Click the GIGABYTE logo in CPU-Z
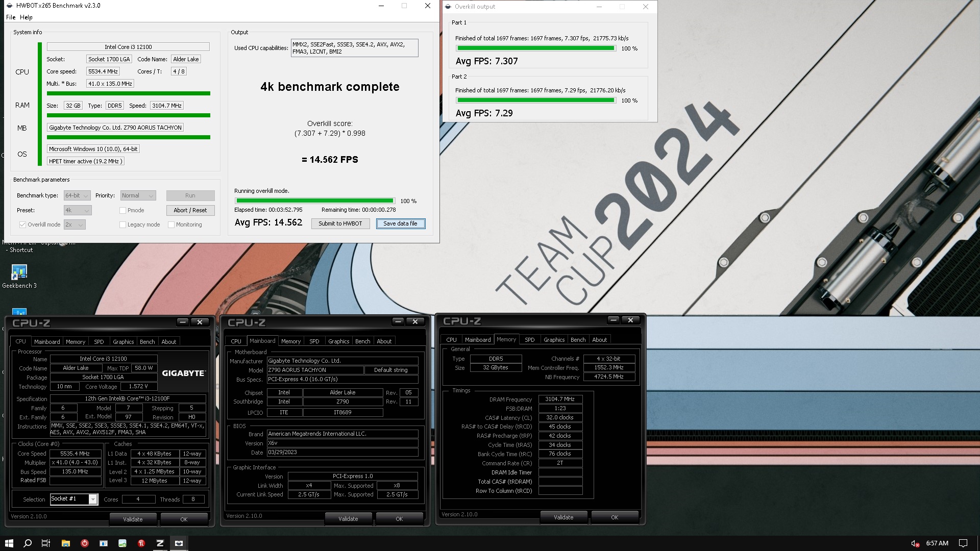The width and height of the screenshot is (980, 551). click(x=183, y=373)
